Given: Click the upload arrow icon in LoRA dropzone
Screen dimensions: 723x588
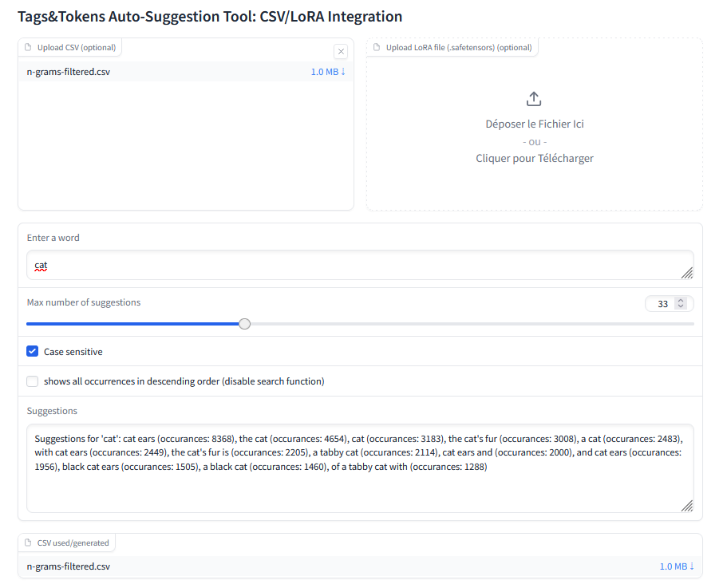Looking at the screenshot, I should [535, 99].
